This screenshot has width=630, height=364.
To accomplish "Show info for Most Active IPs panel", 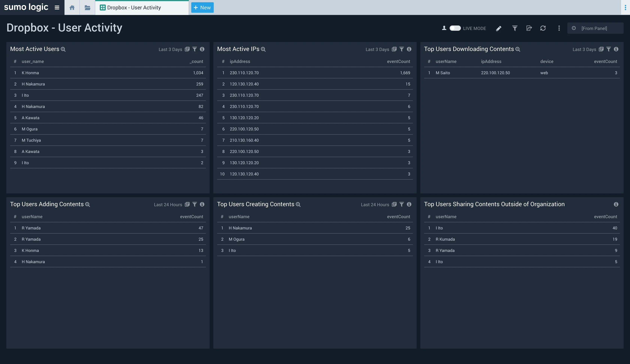I will pyautogui.click(x=409, y=49).
